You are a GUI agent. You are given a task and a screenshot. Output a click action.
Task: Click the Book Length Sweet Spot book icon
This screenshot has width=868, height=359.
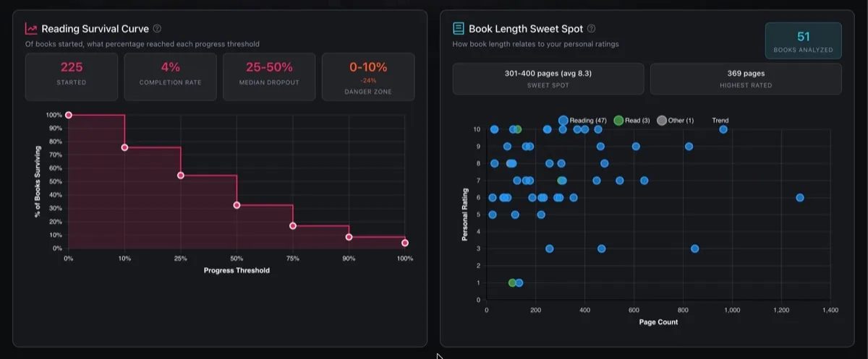459,29
